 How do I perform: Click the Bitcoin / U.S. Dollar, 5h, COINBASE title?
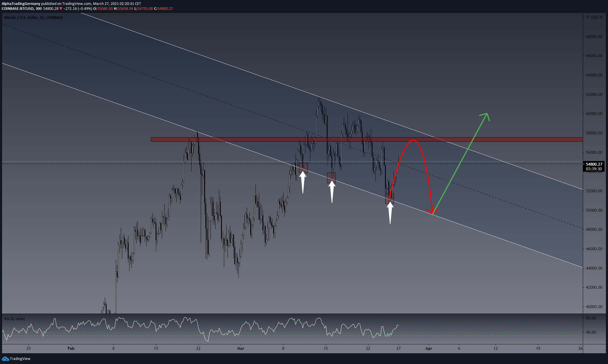[x=34, y=18]
